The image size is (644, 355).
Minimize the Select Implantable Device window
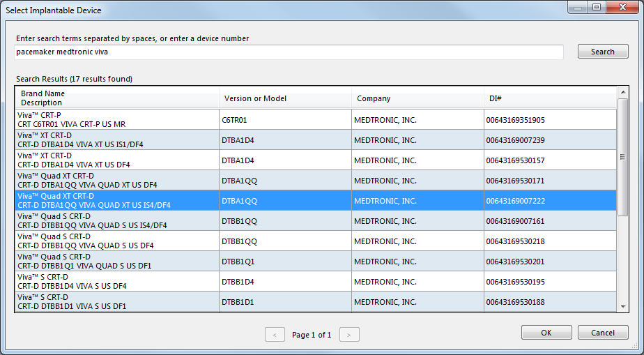coord(578,8)
